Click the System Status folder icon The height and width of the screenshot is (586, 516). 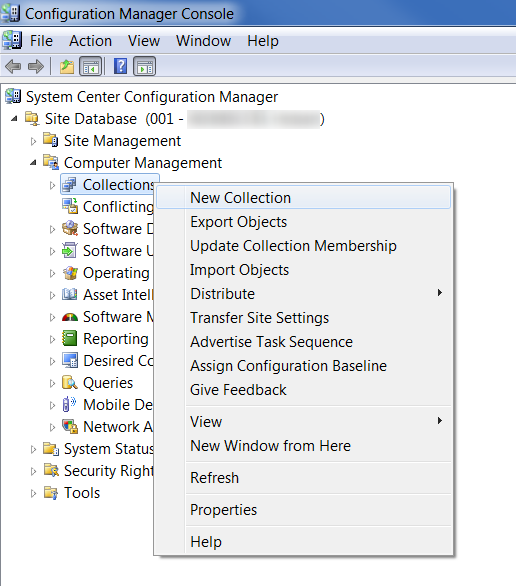tap(51, 448)
